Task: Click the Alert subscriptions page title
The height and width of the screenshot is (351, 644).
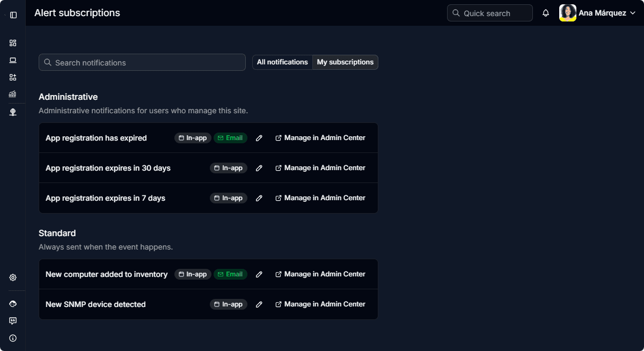Action: pyautogui.click(x=77, y=13)
